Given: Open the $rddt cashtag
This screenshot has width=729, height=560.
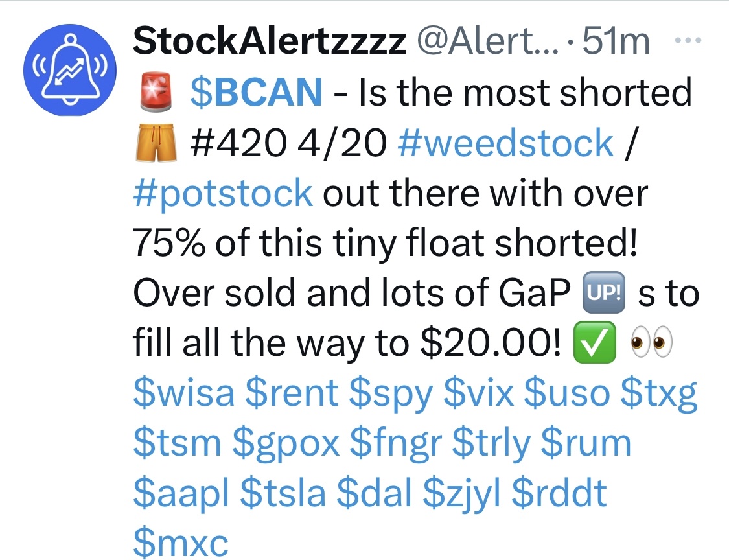Looking at the screenshot, I should (559, 493).
